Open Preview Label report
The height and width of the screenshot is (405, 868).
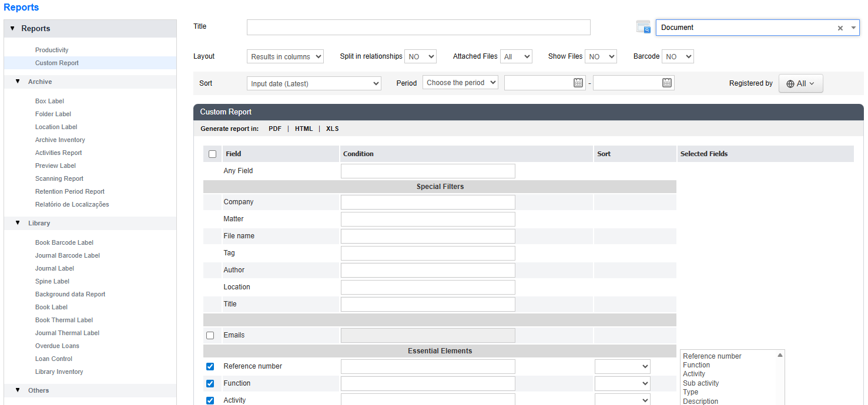point(55,166)
